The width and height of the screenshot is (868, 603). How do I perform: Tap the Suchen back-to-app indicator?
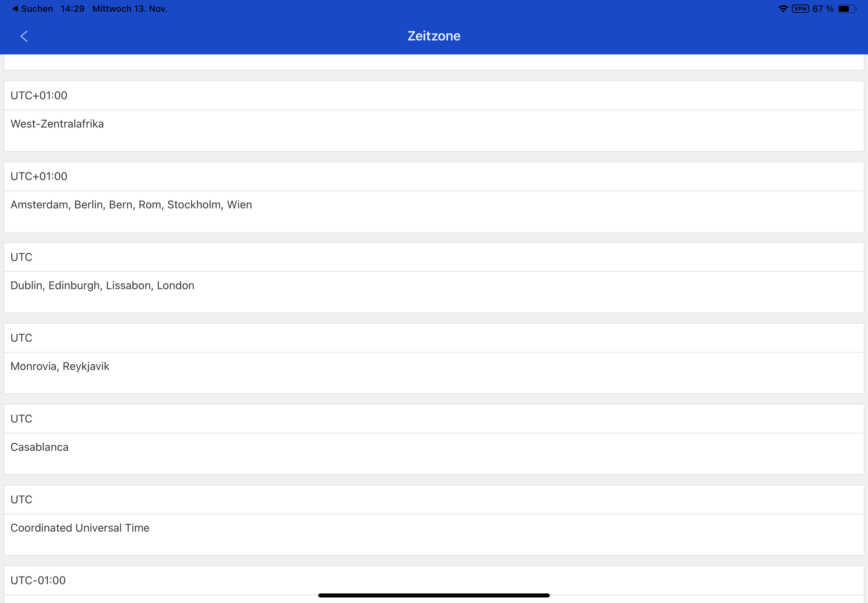32,9
